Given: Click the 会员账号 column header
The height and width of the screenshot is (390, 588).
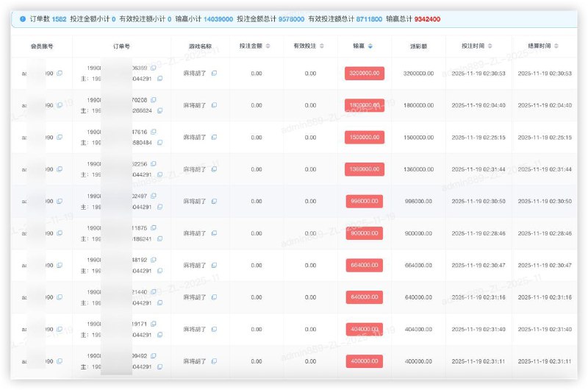Looking at the screenshot, I should coord(42,46).
